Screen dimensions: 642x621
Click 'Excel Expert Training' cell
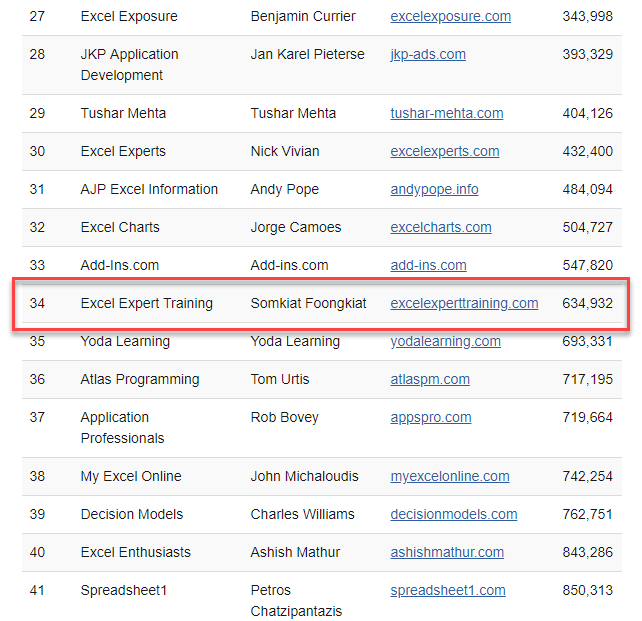tap(147, 303)
